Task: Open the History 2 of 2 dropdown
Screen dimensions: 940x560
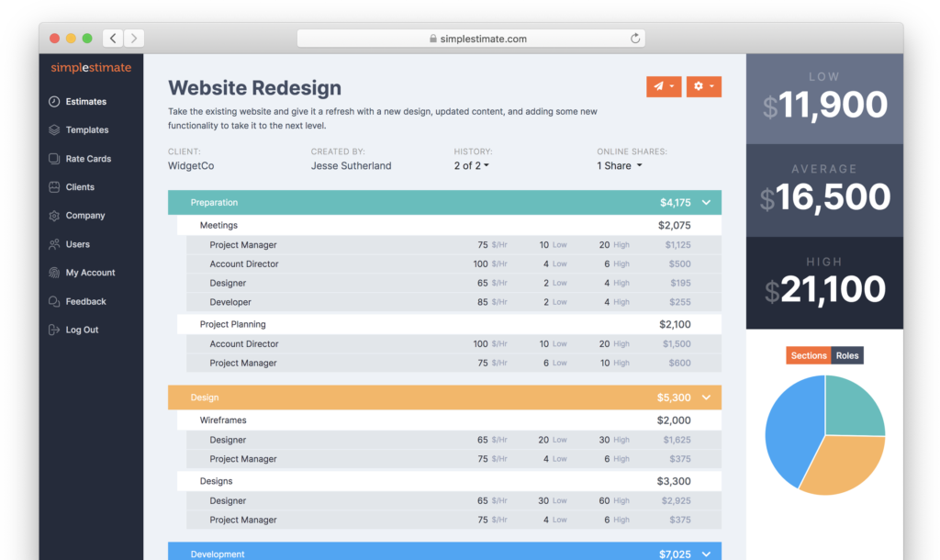Action: point(471,166)
